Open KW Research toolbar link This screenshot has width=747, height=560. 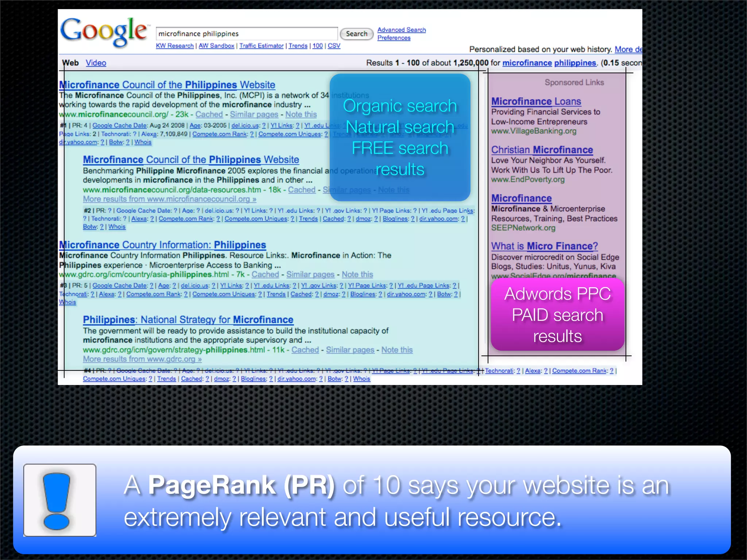pyautogui.click(x=175, y=46)
